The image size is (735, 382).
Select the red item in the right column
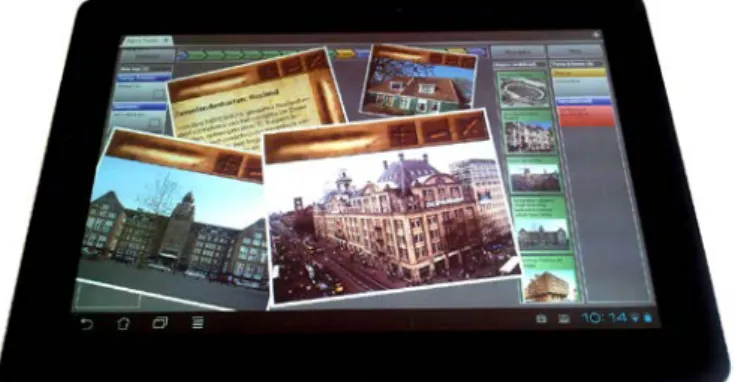586,116
